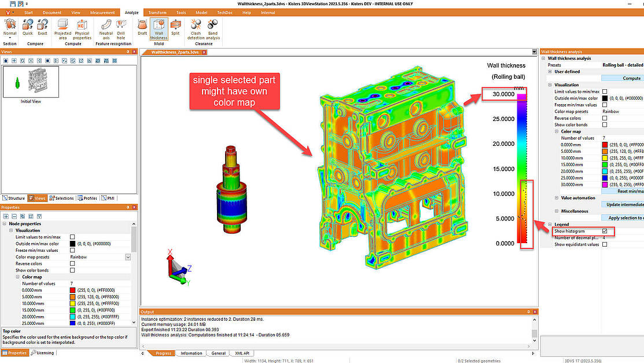The image size is (644, 363).
Task: Run the Quick compare tool
Action: [28, 28]
